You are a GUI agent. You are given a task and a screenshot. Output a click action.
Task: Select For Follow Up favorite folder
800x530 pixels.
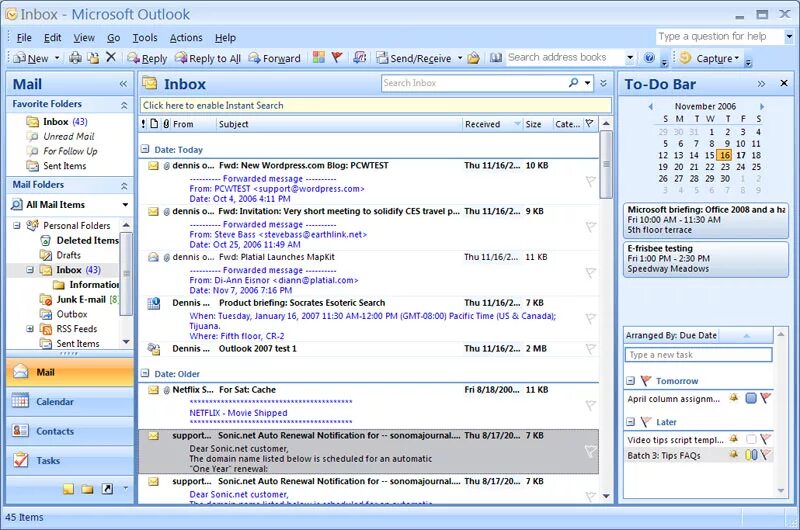point(70,151)
